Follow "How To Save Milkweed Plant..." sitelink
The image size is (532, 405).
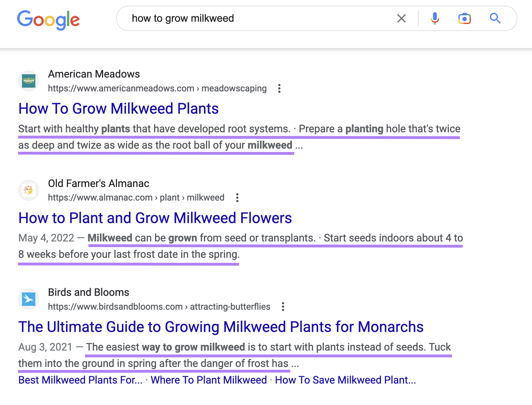click(x=345, y=380)
